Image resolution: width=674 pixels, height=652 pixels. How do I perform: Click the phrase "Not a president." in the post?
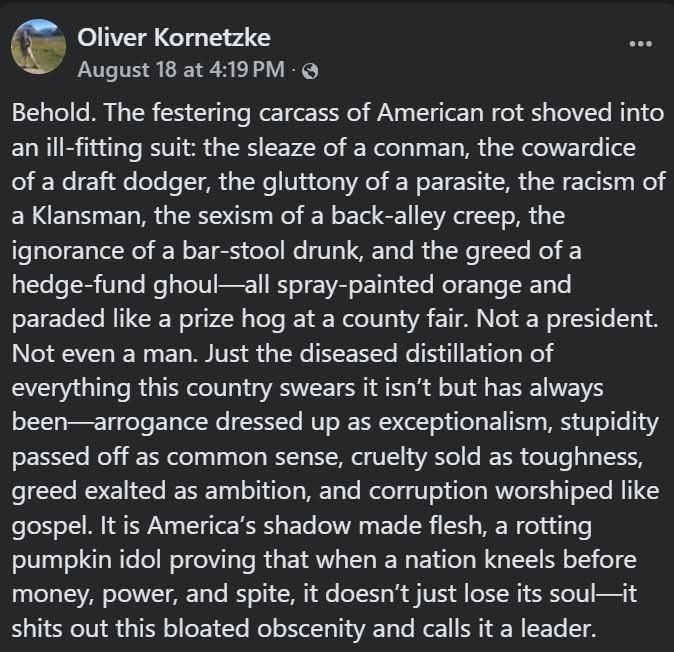tap(567, 319)
